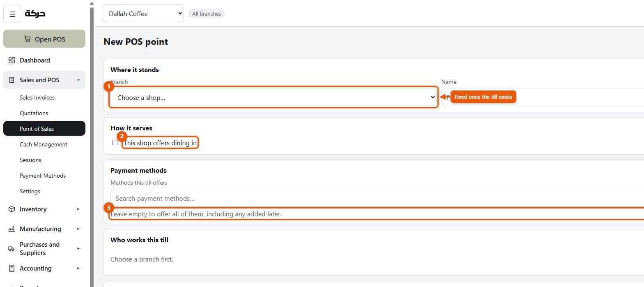
Task: Open the Dallah Coffee company dropdown
Action: click(x=143, y=14)
